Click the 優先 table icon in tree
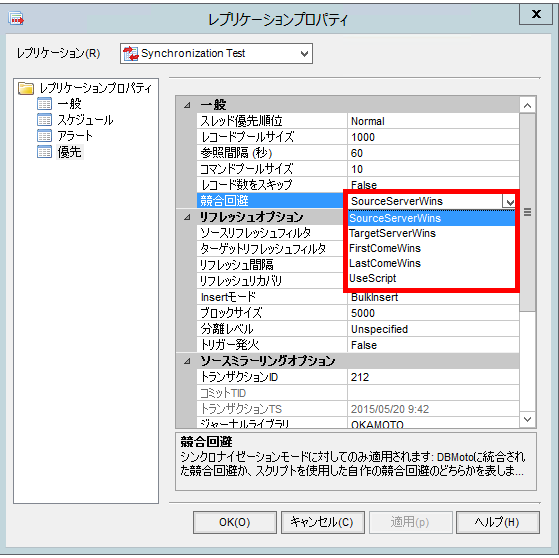The height and width of the screenshot is (558, 559). point(45,152)
